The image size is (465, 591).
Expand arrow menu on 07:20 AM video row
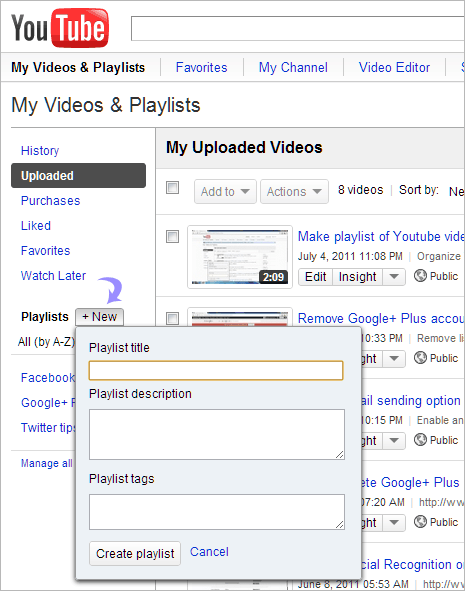[394, 523]
